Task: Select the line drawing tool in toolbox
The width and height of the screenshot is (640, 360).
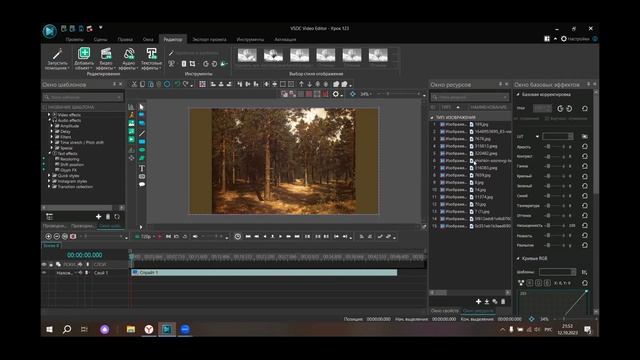Action: tap(142, 133)
